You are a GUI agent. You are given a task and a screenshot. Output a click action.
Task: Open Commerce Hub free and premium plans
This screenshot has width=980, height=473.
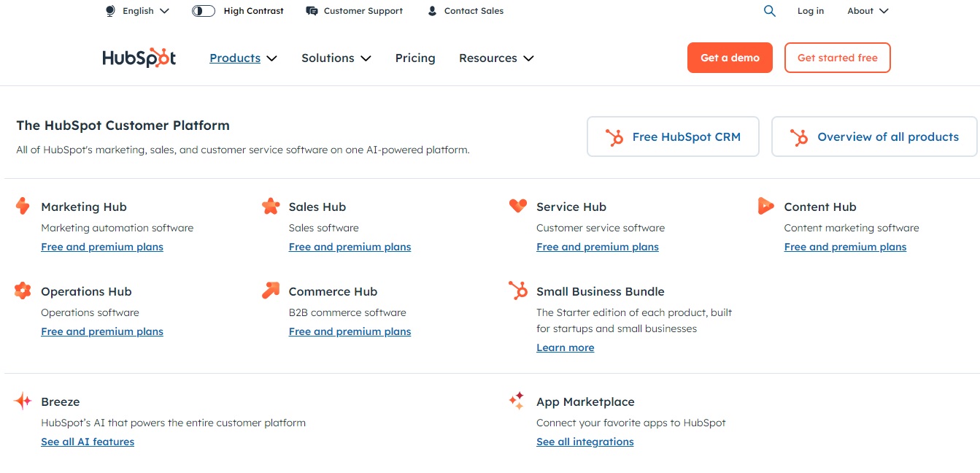350,331
